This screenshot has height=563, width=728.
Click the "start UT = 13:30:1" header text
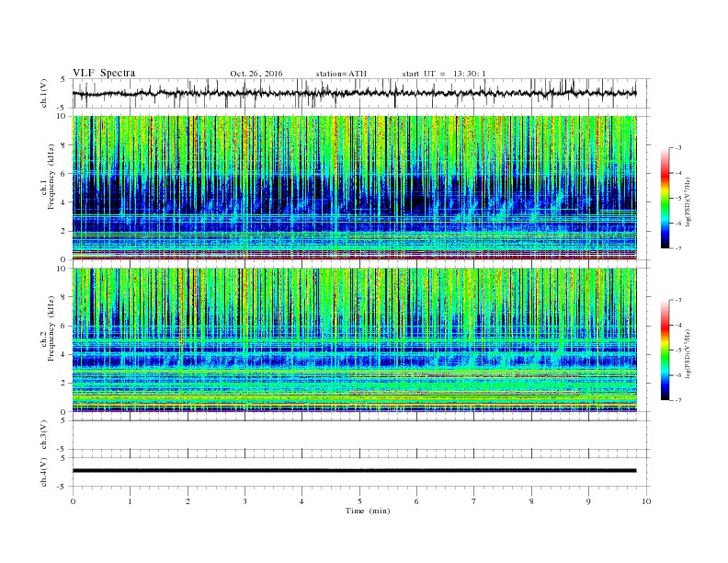click(x=444, y=74)
